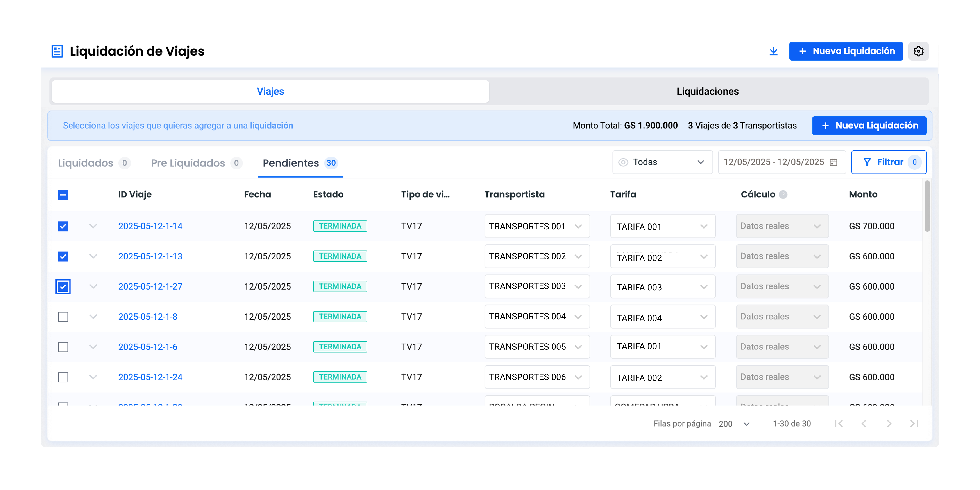Go to the next page arrow

889,423
